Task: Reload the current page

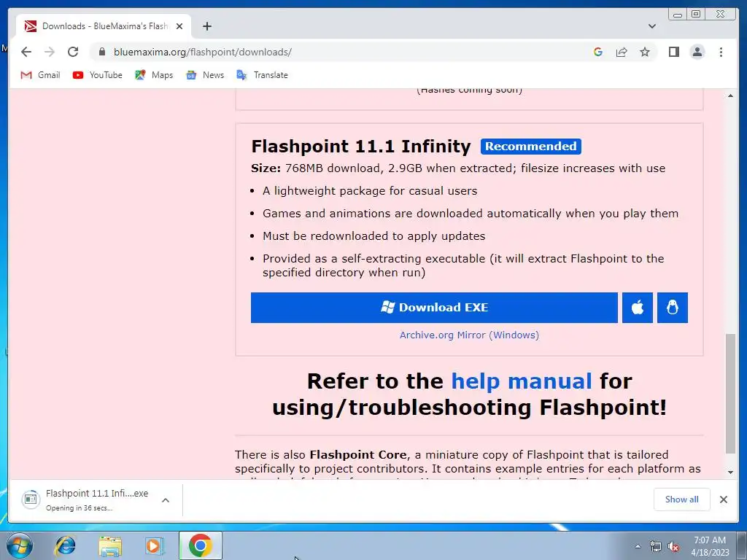Action: (x=73, y=52)
